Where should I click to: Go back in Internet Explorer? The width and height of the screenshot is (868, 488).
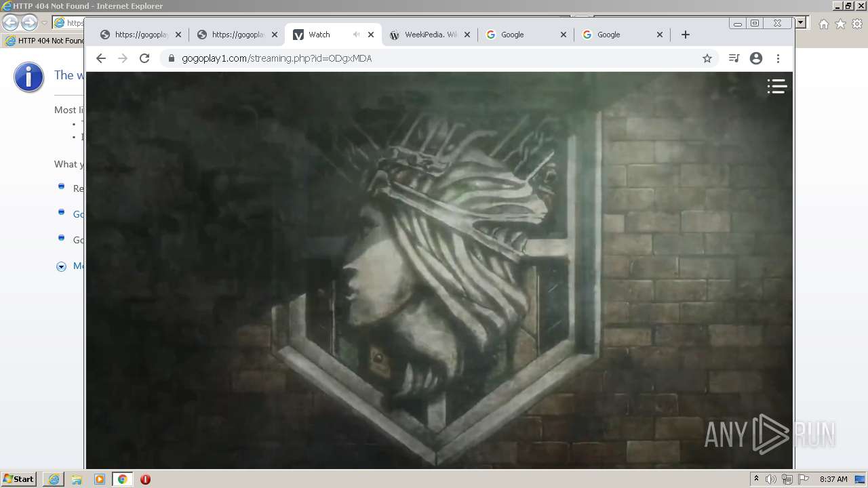coord(11,23)
